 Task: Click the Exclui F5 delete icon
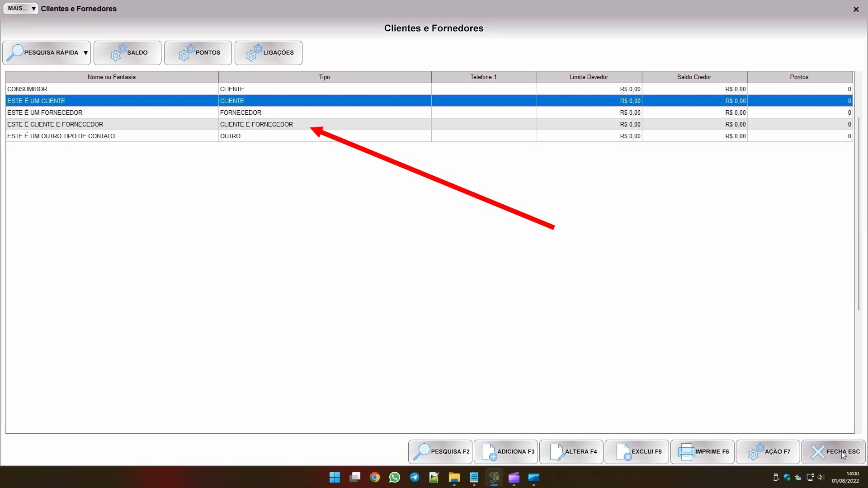coord(623,452)
